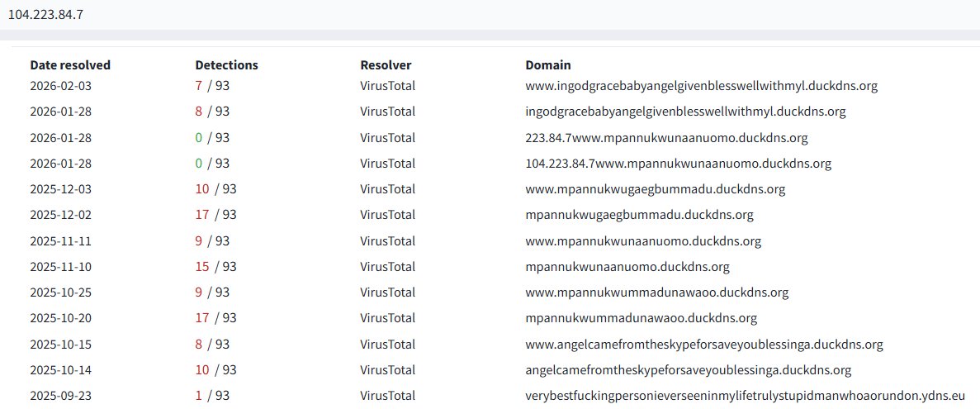Click 9 / 93 detections for 2025-11-11
This screenshot has height=409, width=980.
[x=212, y=240]
